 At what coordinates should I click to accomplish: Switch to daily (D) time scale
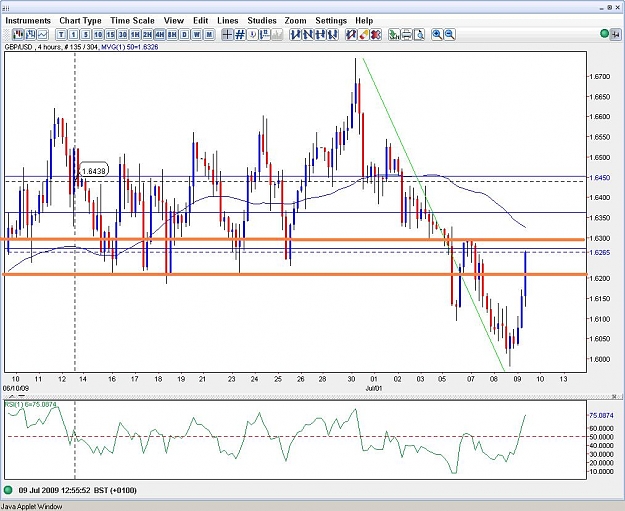coord(185,35)
